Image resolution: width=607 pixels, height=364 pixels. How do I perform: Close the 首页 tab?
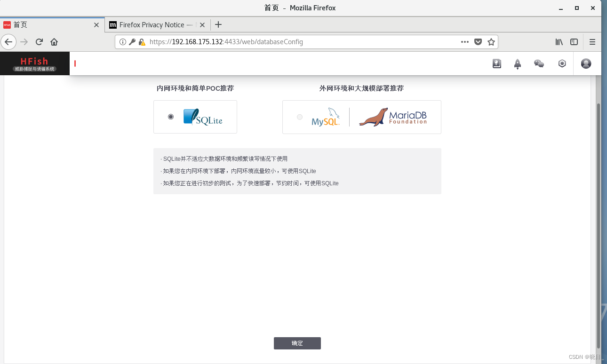pyautogui.click(x=96, y=25)
